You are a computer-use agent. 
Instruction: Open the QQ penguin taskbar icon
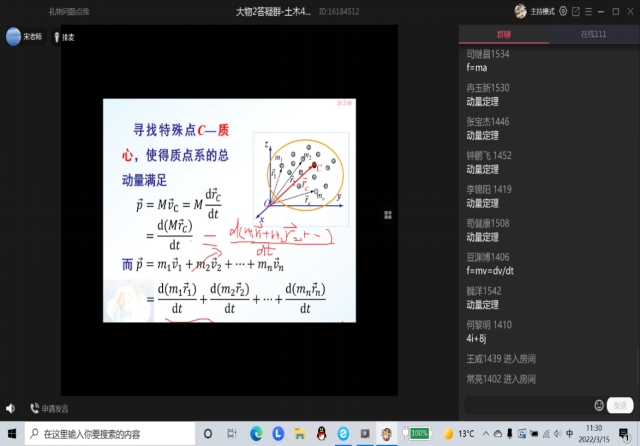(x=322, y=434)
